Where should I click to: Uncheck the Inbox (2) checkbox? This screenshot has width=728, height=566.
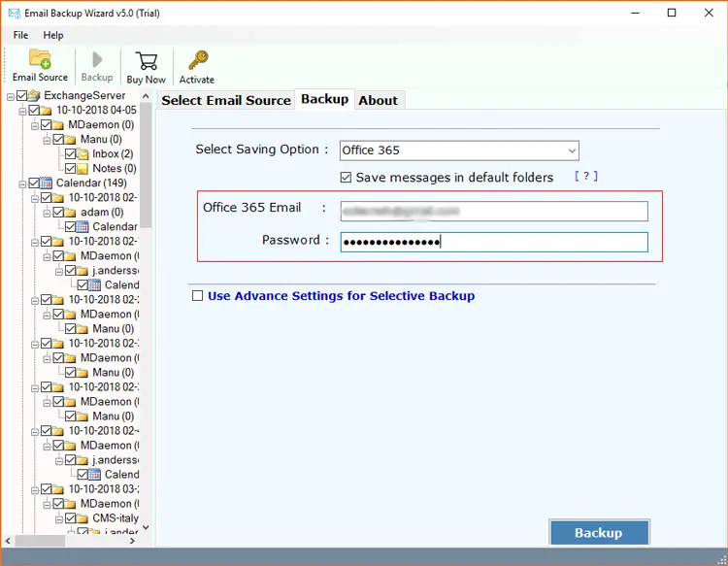click(x=69, y=154)
